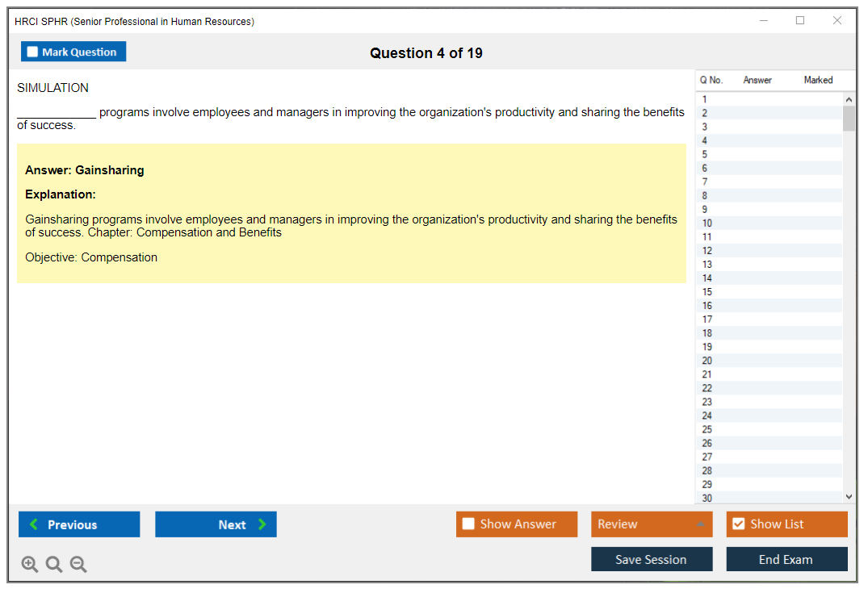Select question 10 in the list
Screen dimensions: 868x593
tap(707, 223)
